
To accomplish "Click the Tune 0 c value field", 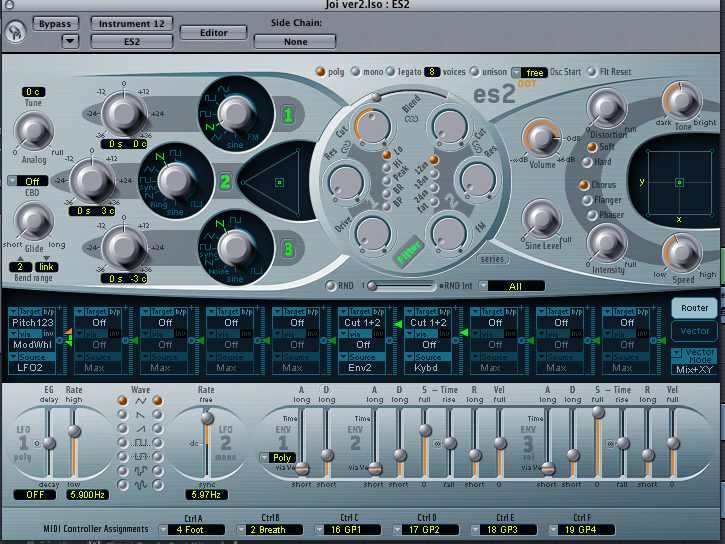I will click(33, 92).
